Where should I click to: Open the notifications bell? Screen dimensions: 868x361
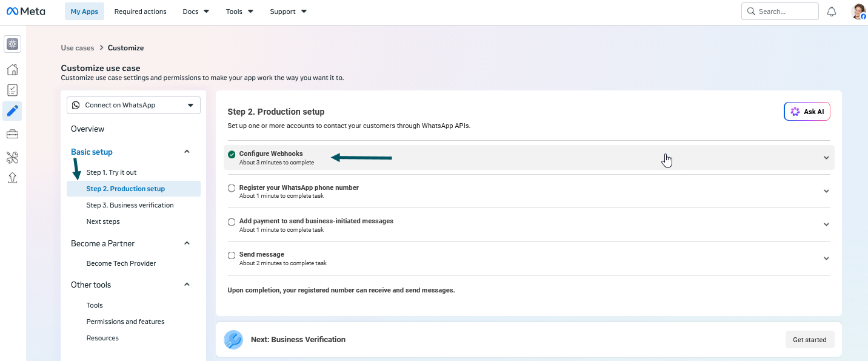tap(832, 12)
